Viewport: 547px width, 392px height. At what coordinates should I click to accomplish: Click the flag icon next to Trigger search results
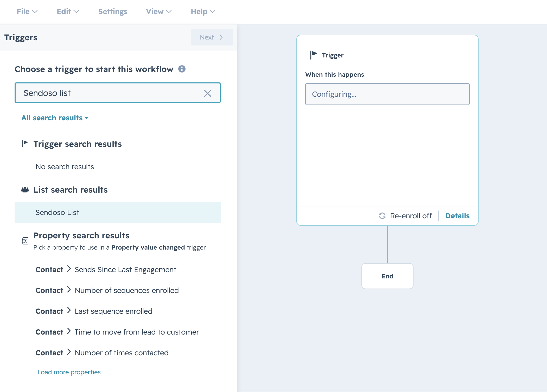click(25, 143)
